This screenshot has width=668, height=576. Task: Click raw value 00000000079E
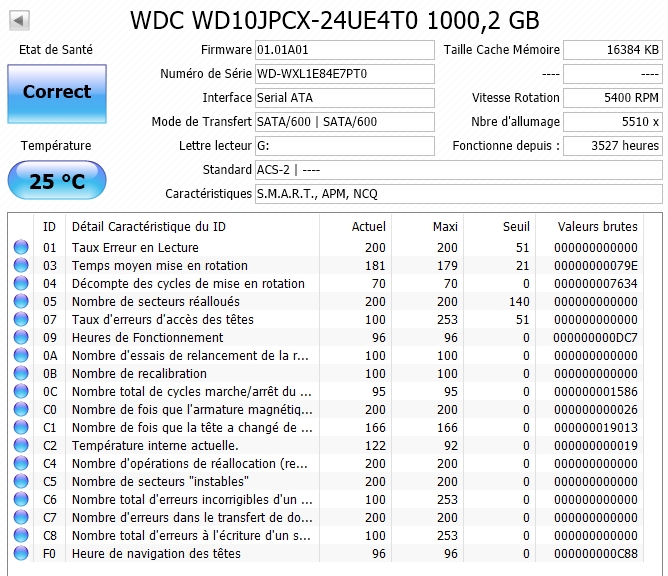(596, 265)
